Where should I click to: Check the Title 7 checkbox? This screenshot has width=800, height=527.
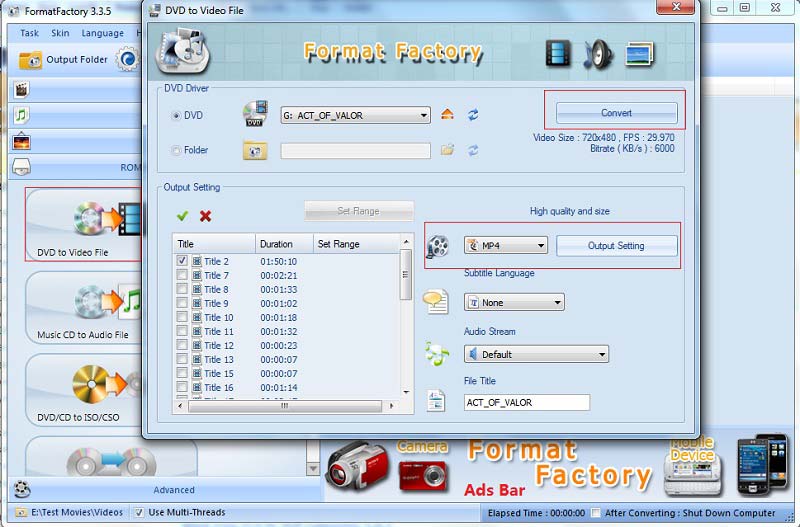(x=182, y=275)
